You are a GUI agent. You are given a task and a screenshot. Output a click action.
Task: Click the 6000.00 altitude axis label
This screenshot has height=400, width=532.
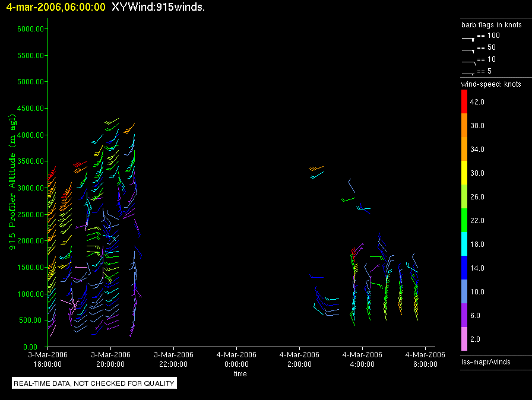(31, 29)
